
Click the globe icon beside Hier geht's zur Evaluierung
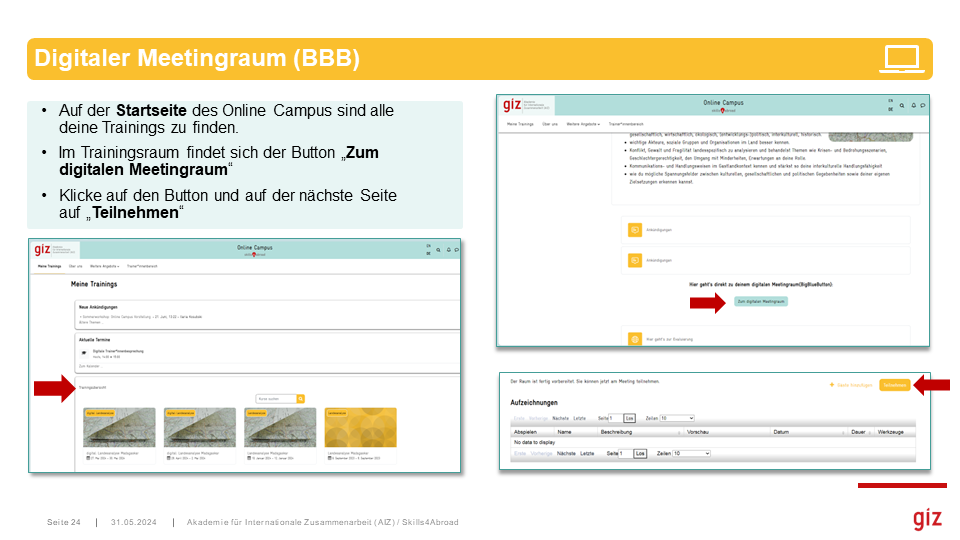[635, 340]
